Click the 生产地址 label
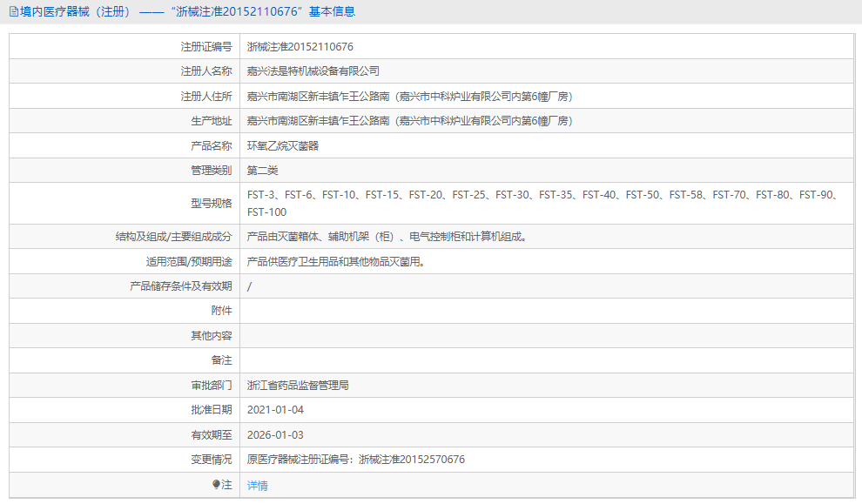 coord(212,121)
